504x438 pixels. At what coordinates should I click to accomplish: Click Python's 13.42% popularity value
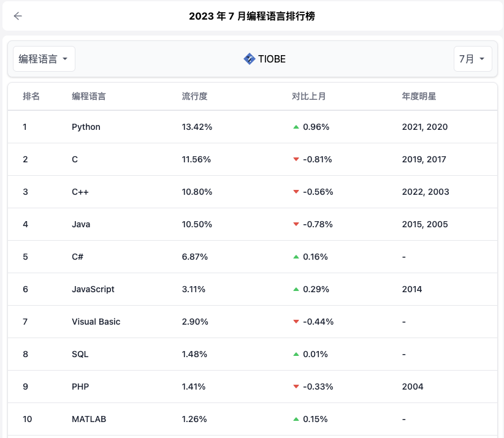(197, 127)
